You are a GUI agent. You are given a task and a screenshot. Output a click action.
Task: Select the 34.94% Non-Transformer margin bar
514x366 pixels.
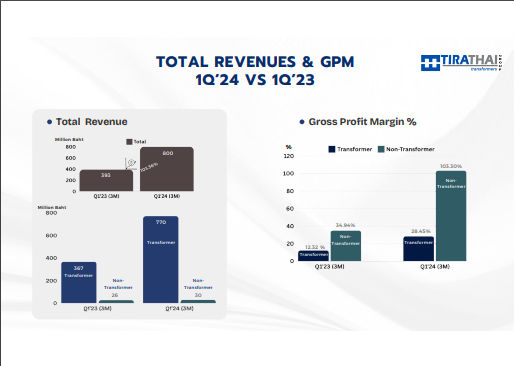(x=346, y=246)
